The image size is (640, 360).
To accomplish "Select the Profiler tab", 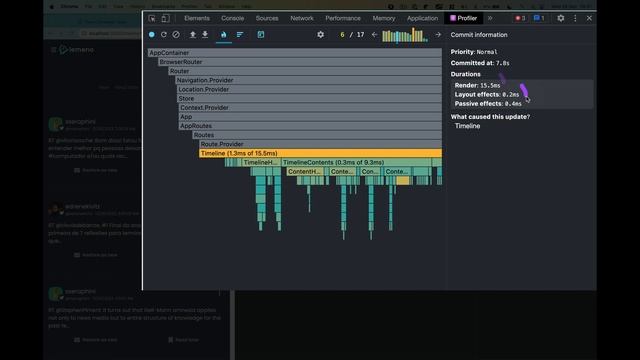I will [463, 18].
